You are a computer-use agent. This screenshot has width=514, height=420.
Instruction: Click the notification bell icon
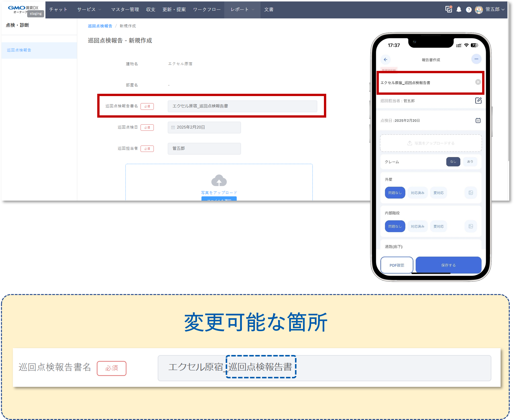(459, 9)
